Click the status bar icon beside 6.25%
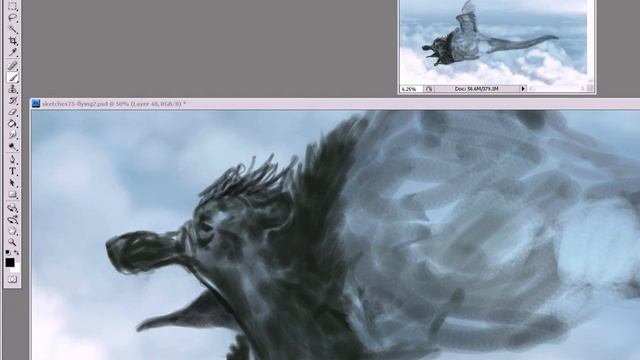 pos(429,89)
